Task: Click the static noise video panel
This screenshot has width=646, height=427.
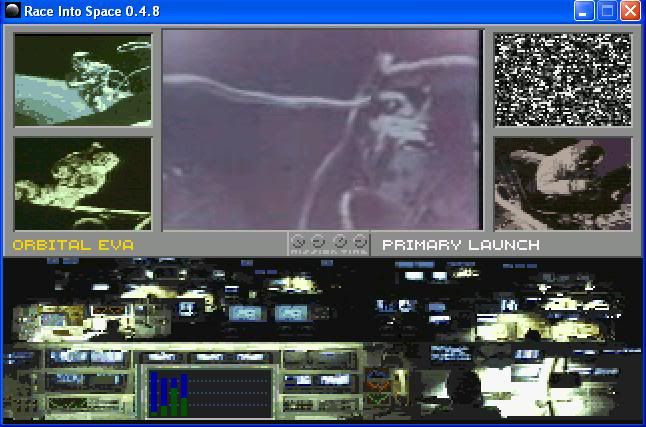Action: pos(562,80)
